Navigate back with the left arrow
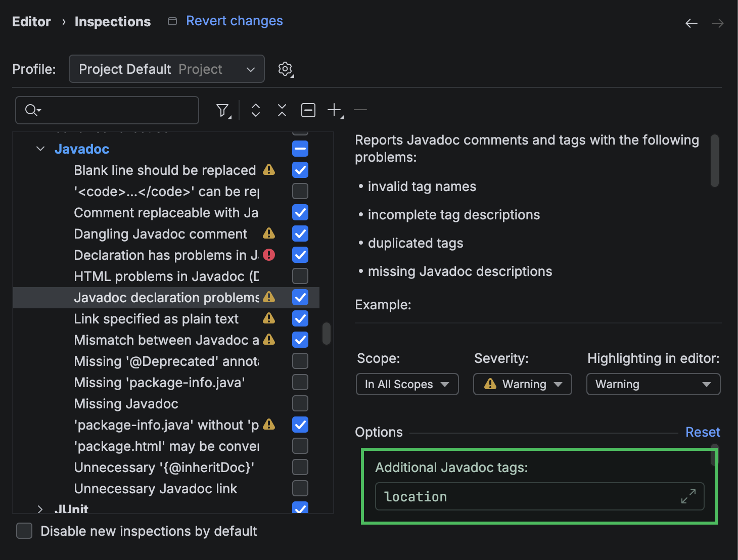 [x=691, y=23]
